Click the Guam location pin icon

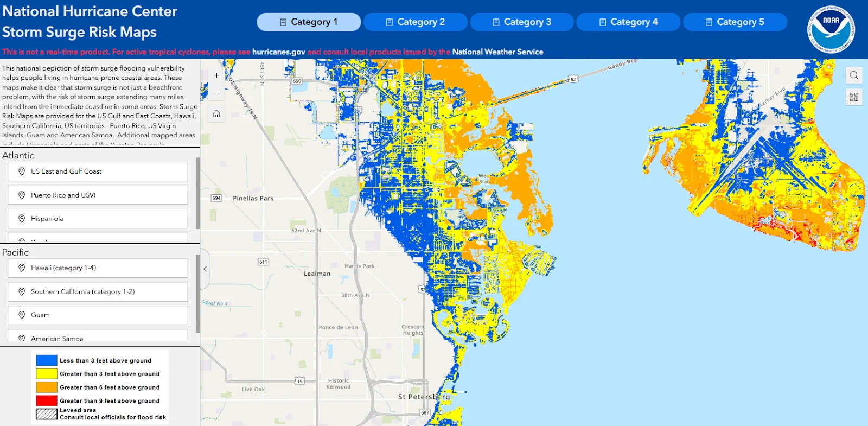[22, 315]
